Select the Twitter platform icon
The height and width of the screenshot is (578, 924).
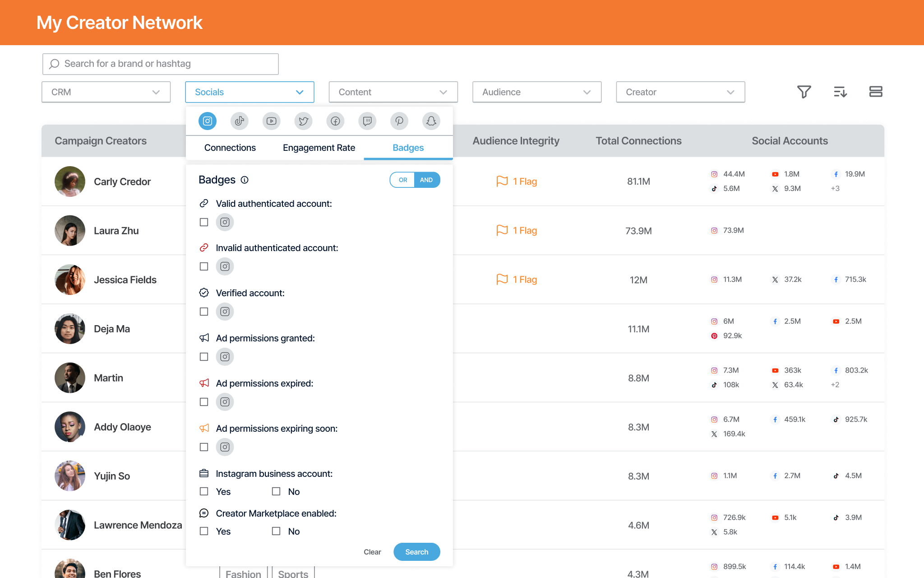click(304, 121)
